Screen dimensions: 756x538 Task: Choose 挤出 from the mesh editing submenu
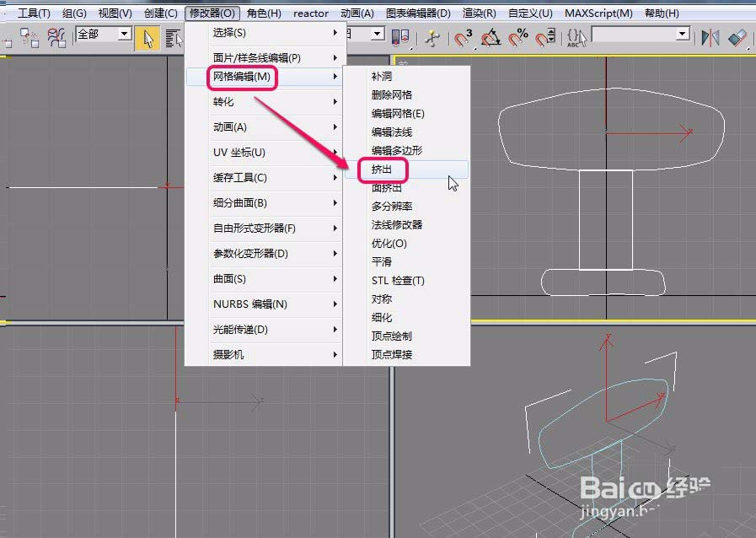click(381, 169)
